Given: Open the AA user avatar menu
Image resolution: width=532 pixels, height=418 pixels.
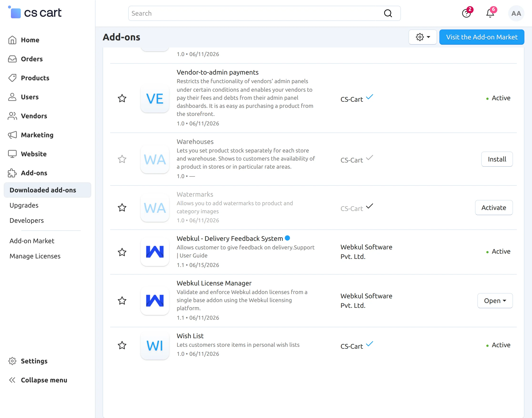Looking at the screenshot, I should 516,13.
